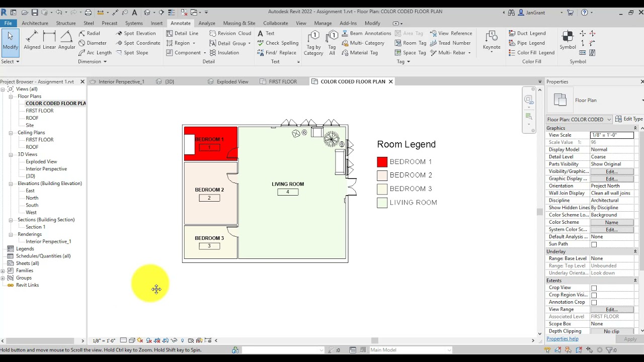Collapse the Ceiling Plans tree node
The width and height of the screenshot is (644, 362).
coord(11,133)
